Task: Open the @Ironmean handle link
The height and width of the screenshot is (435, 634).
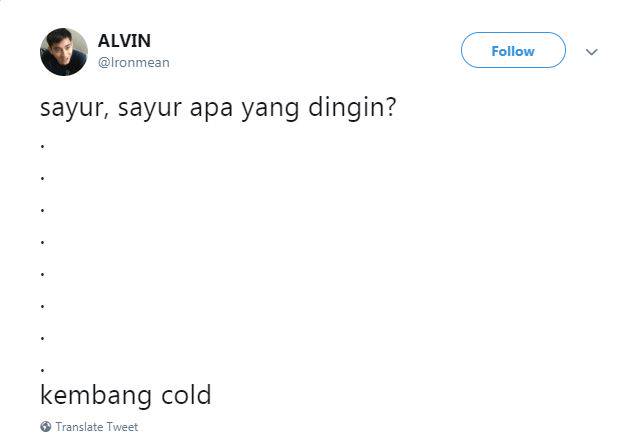Action: point(134,63)
